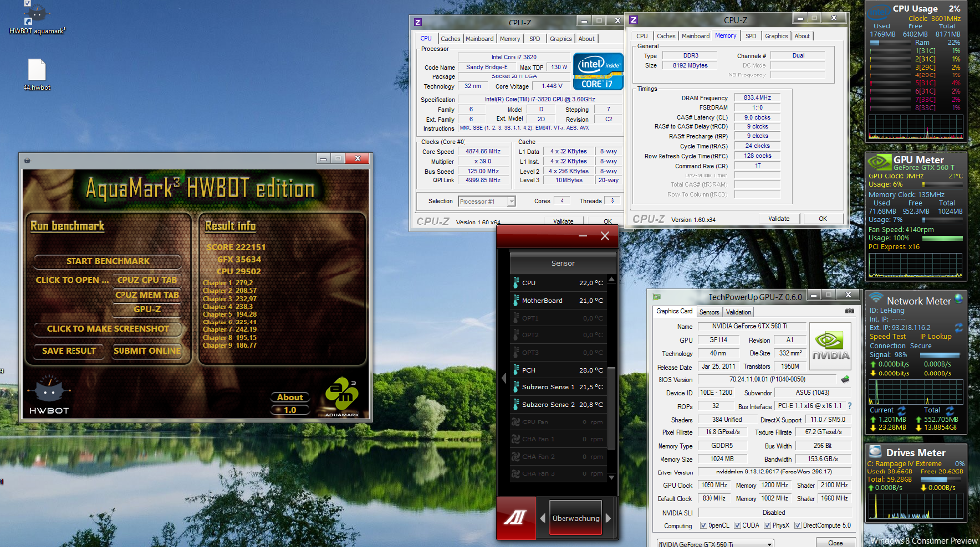Viewport: 980px width, 547px height.
Task: Open the GPU selection dropdown in GPU-Z
Action: point(714,543)
